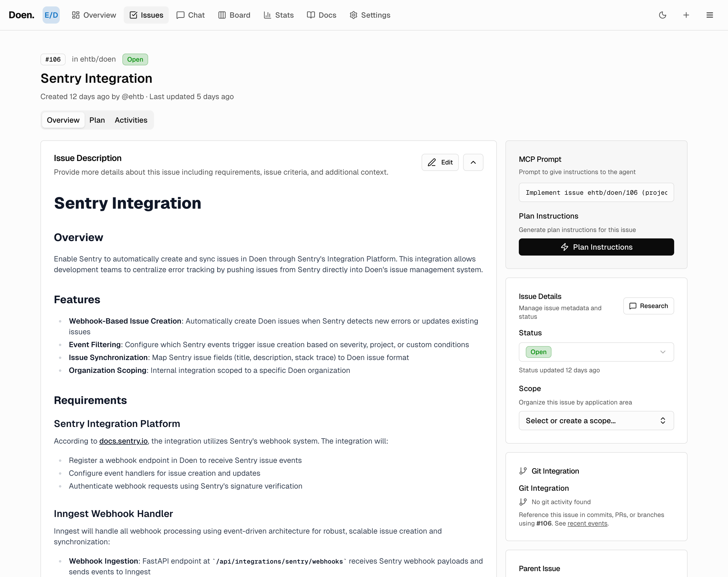
Task: Toggle dark mode moon icon
Action: [662, 15]
